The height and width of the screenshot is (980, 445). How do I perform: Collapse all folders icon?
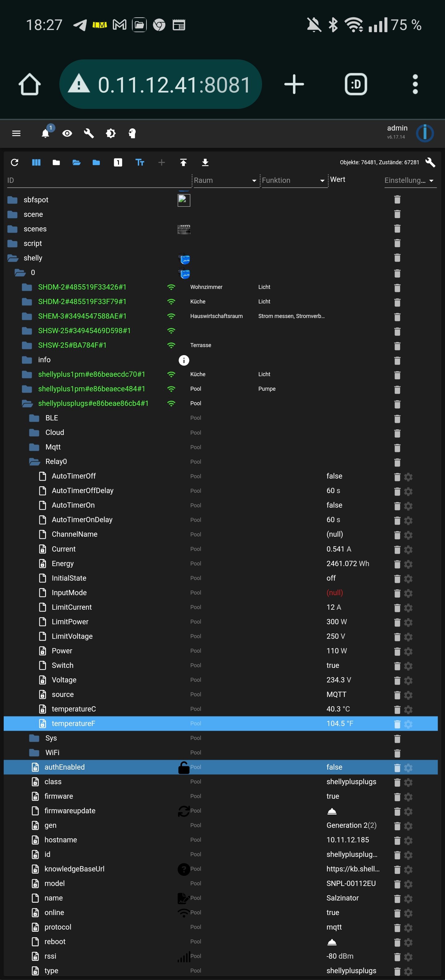point(56,162)
